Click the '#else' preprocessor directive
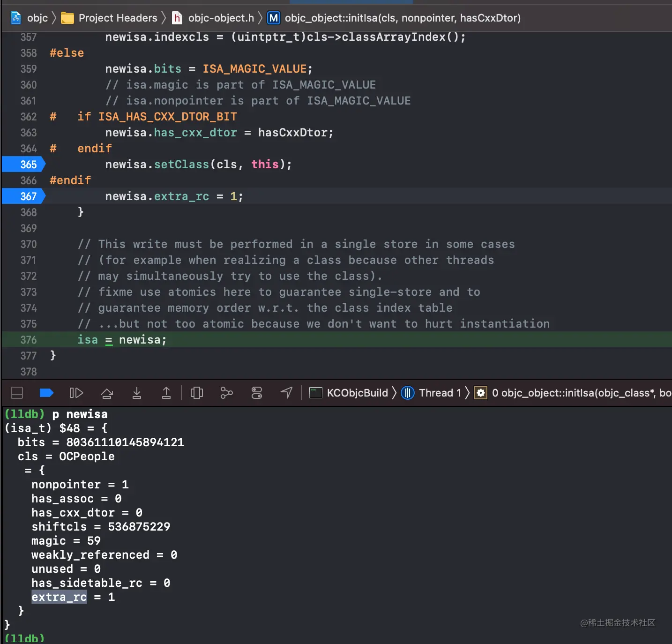The image size is (672, 644). click(67, 53)
